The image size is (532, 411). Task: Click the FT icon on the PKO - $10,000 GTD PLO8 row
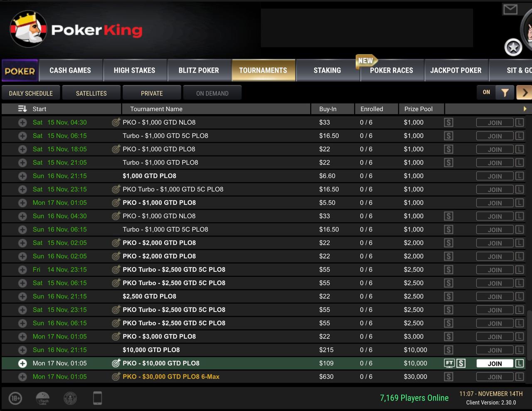pos(449,364)
